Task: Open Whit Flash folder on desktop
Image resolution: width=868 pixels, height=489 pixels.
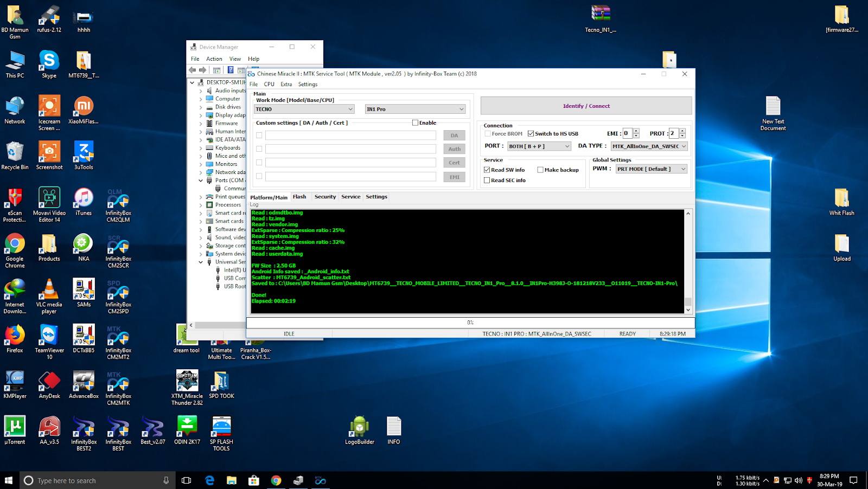Action: (x=841, y=202)
